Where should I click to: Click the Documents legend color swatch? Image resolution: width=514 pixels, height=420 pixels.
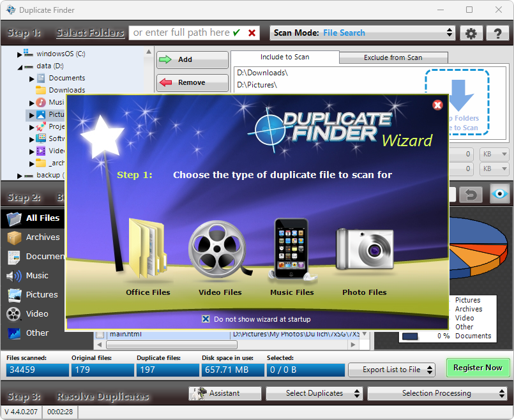coord(410,336)
